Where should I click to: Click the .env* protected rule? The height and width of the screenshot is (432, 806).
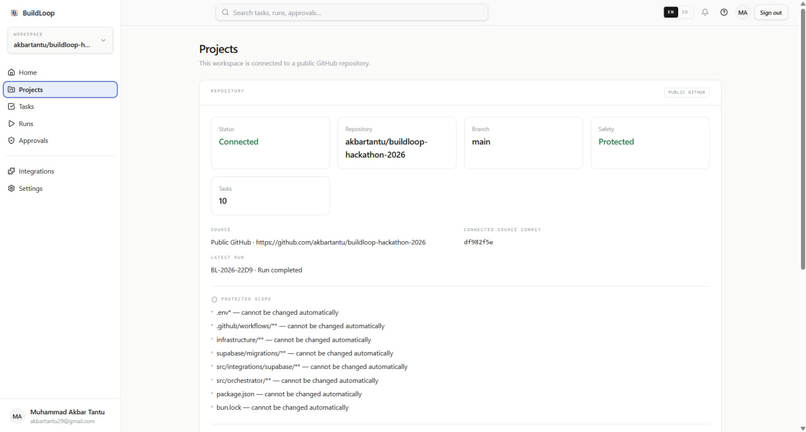278,313
